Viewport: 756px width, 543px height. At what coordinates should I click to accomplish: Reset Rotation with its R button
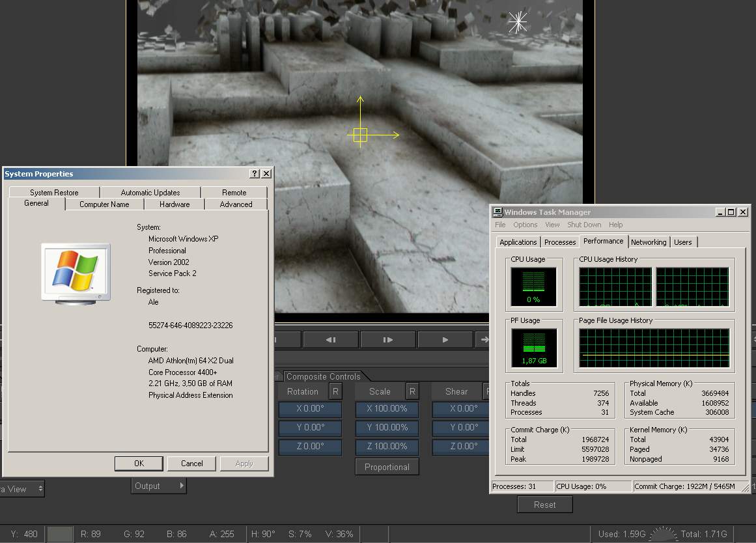[x=335, y=391]
